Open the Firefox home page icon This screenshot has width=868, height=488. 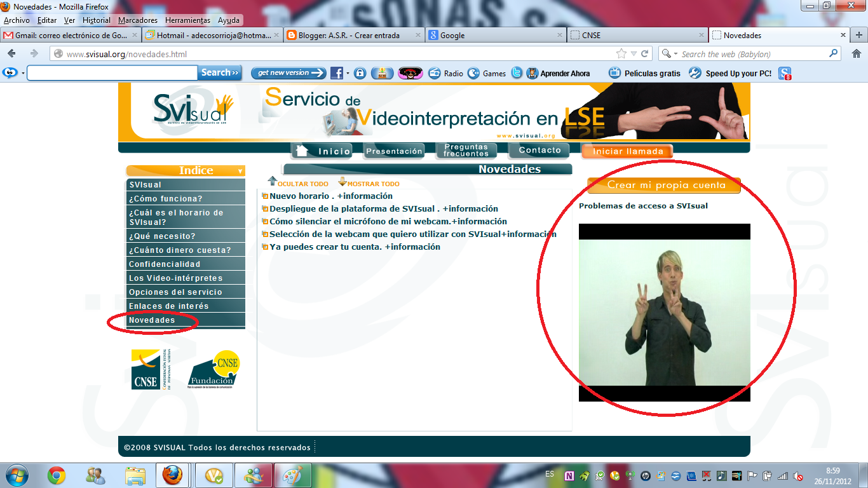tap(857, 54)
